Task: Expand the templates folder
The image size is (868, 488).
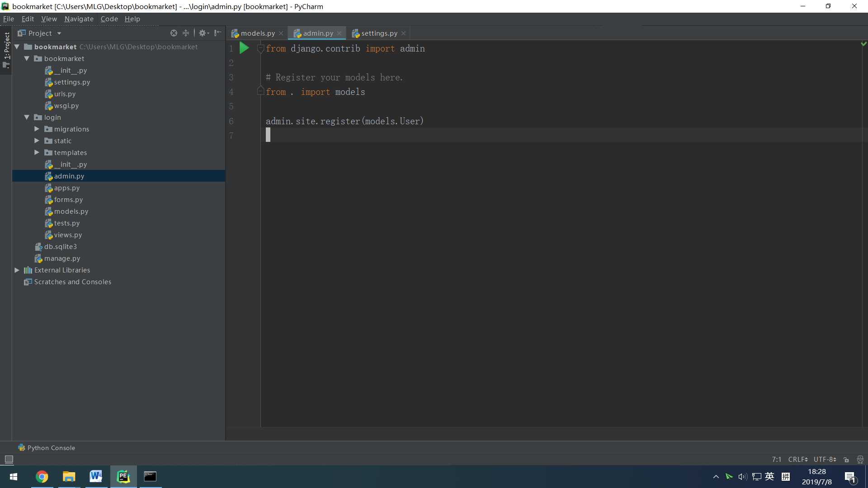Action: click(x=37, y=153)
